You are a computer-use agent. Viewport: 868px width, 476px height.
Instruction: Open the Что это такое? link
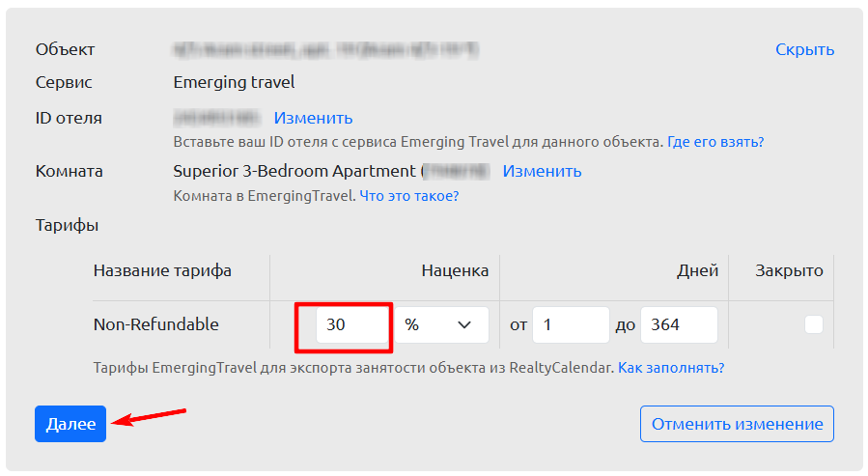click(x=409, y=196)
